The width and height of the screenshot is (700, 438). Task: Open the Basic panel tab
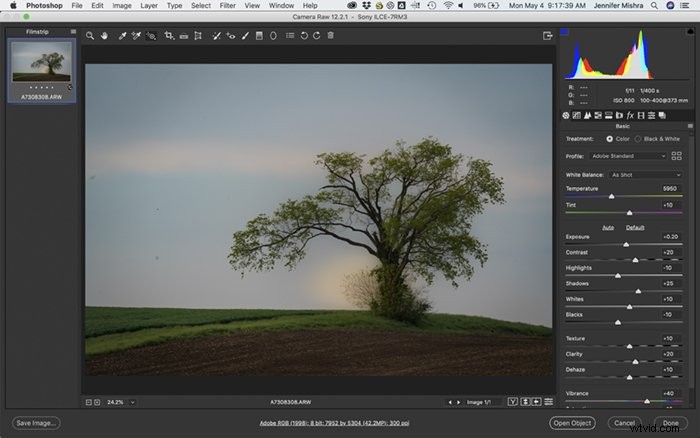pyautogui.click(x=566, y=116)
